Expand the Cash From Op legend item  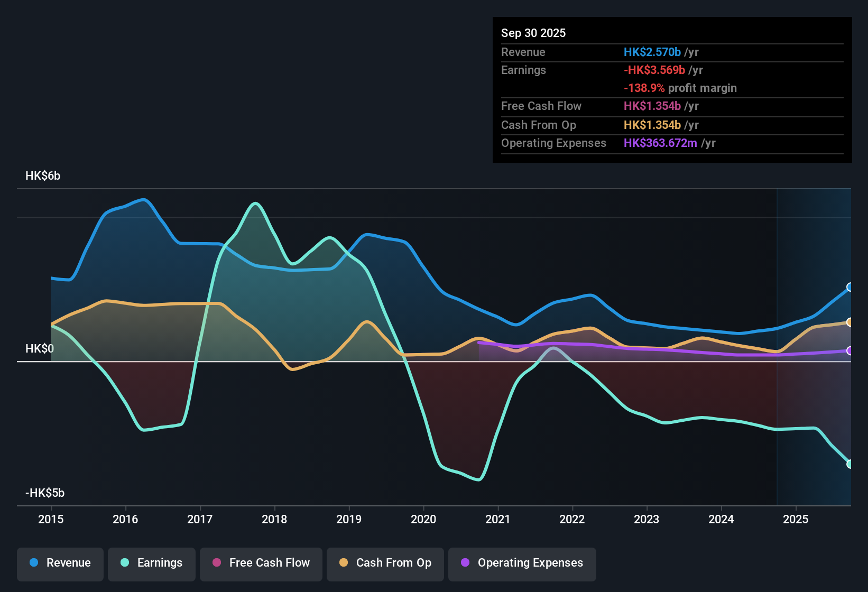tap(385, 563)
